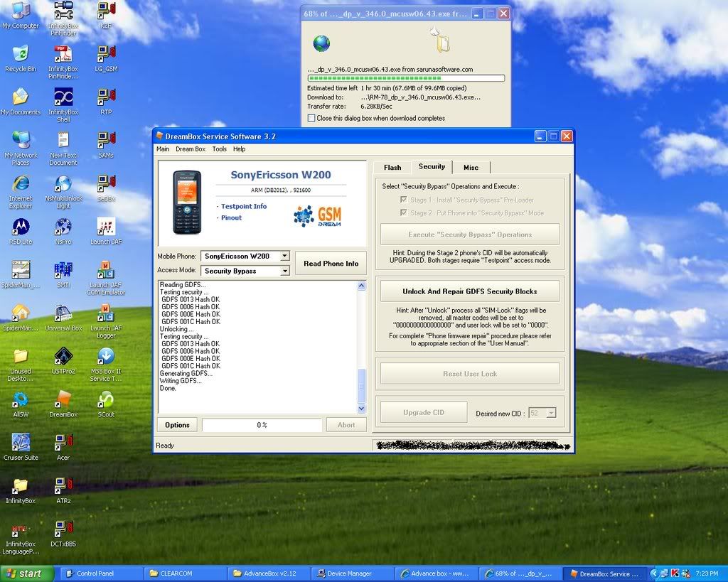Open the LG_GSM shortcut
728x582 pixels.
[107, 58]
